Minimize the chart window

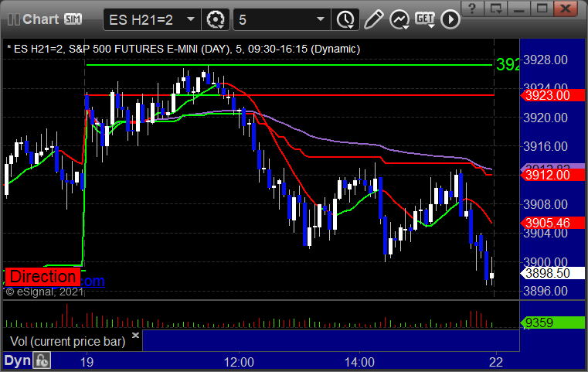(518, 9)
